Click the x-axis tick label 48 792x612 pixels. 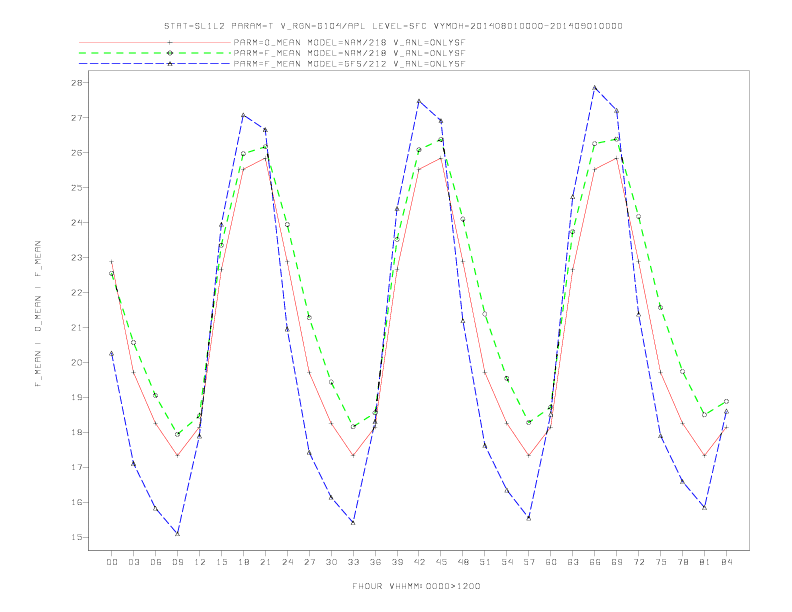(x=463, y=562)
